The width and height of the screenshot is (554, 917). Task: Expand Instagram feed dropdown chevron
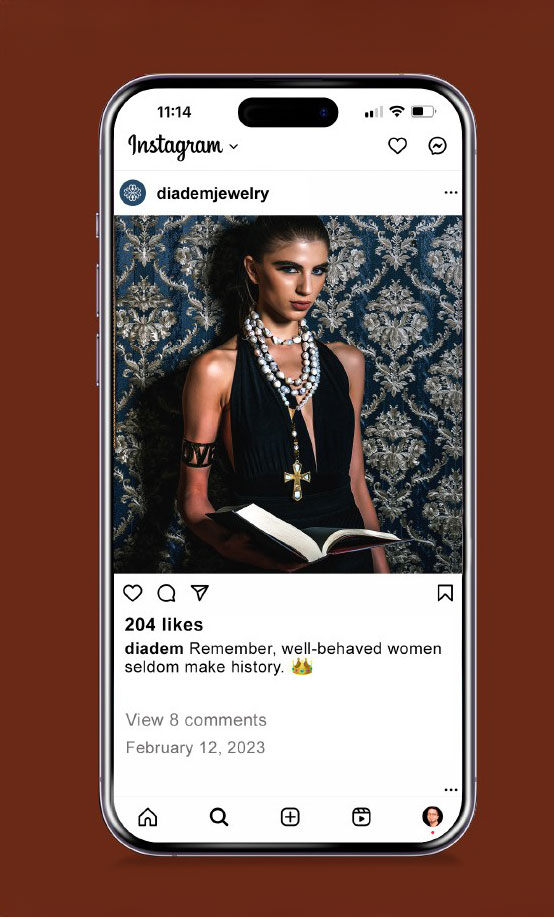tap(233, 146)
